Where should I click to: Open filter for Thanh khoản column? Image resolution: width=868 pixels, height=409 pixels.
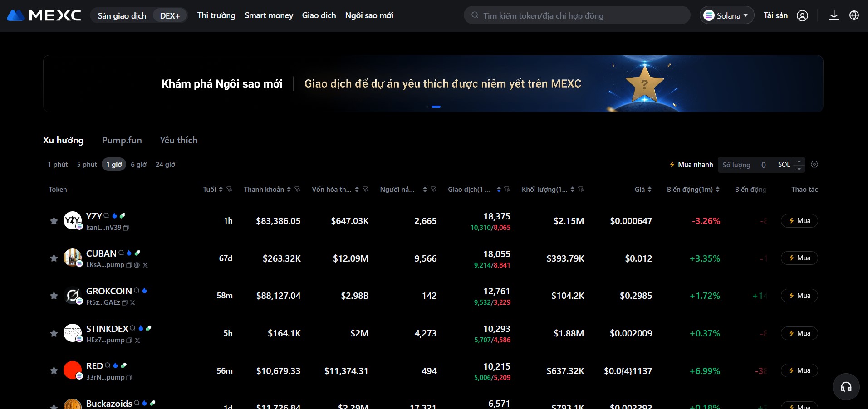[298, 190]
